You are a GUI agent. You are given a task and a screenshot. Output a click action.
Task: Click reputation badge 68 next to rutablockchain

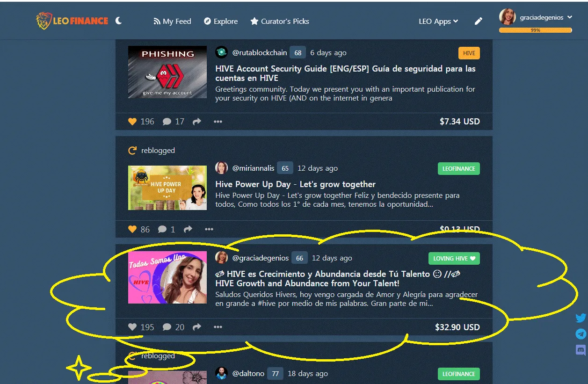point(298,53)
